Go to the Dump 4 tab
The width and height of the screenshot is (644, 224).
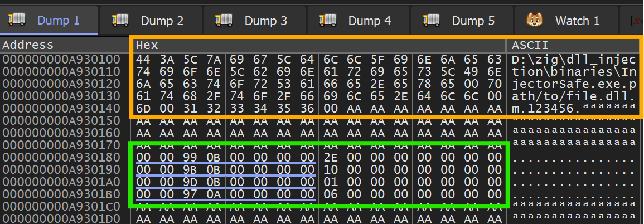pos(359,20)
